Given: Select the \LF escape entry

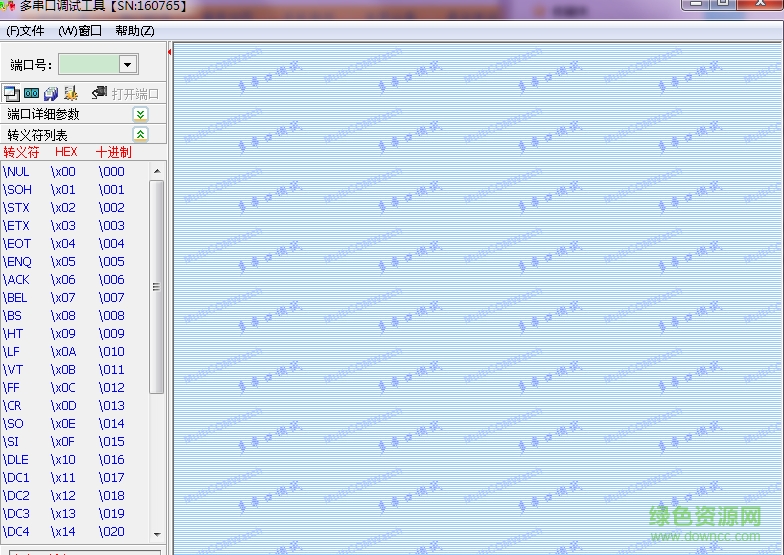Looking at the screenshot, I should tap(11, 352).
